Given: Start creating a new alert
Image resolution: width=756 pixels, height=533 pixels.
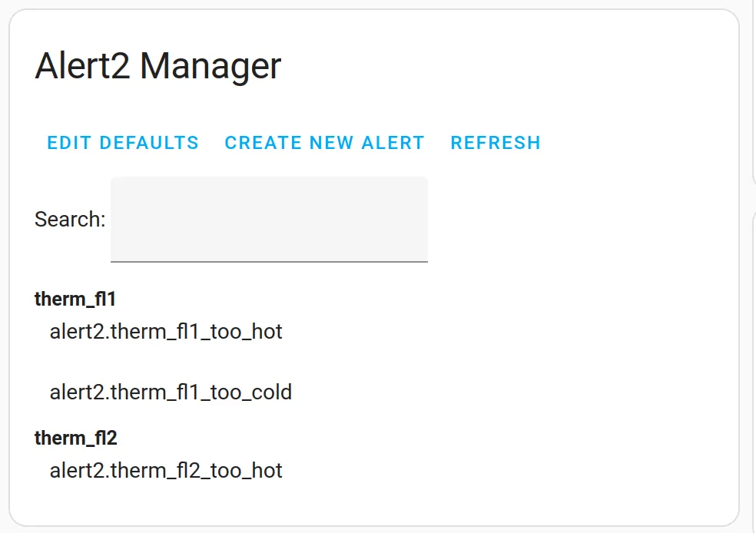Looking at the screenshot, I should [x=324, y=143].
